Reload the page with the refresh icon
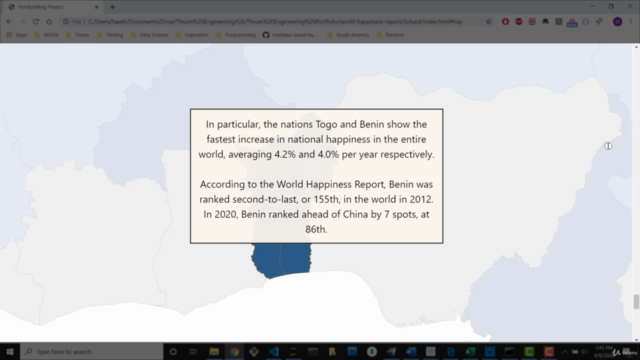 [x=36, y=22]
